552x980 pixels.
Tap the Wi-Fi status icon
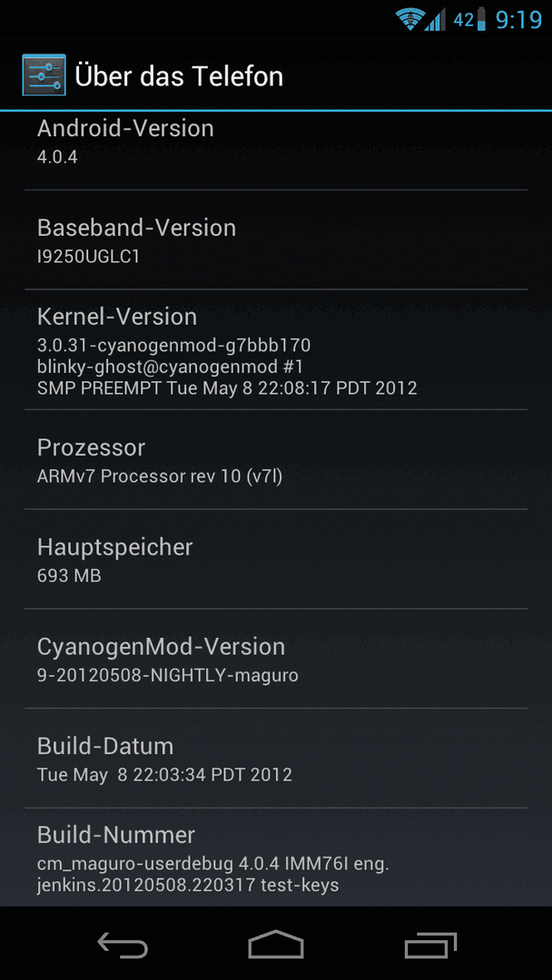click(x=409, y=19)
